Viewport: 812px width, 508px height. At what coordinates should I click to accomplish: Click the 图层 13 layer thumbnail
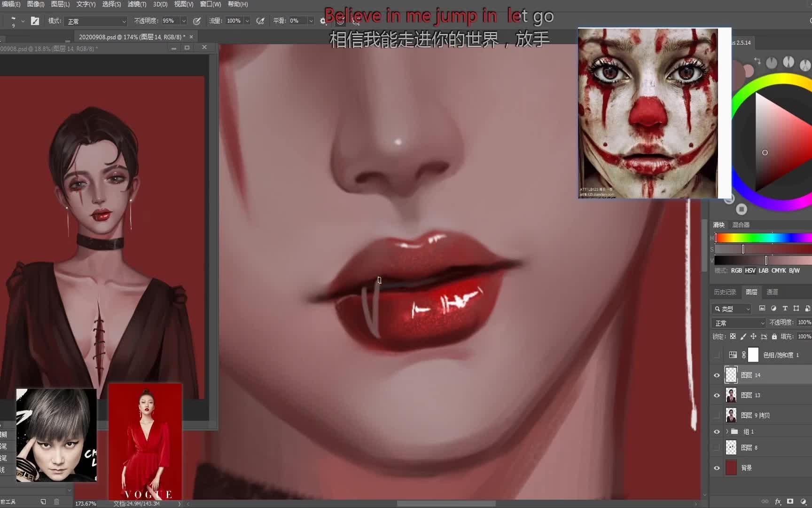731,395
